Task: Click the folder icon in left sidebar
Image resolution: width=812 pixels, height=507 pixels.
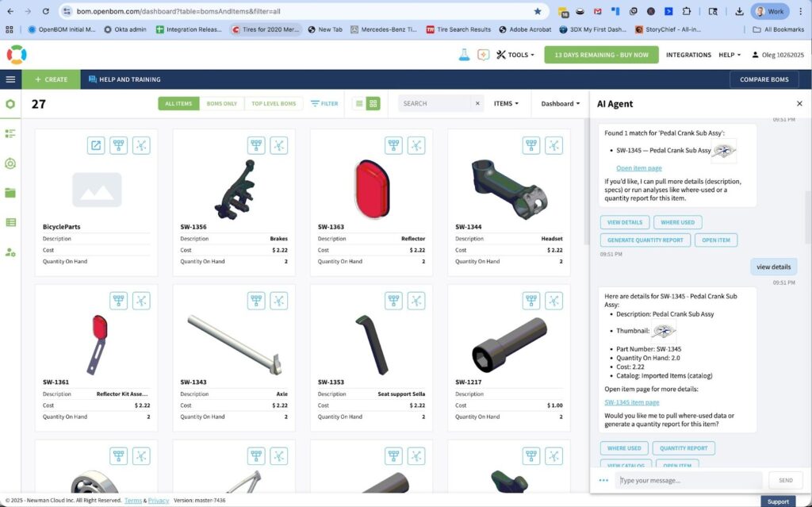Action: [x=10, y=193]
